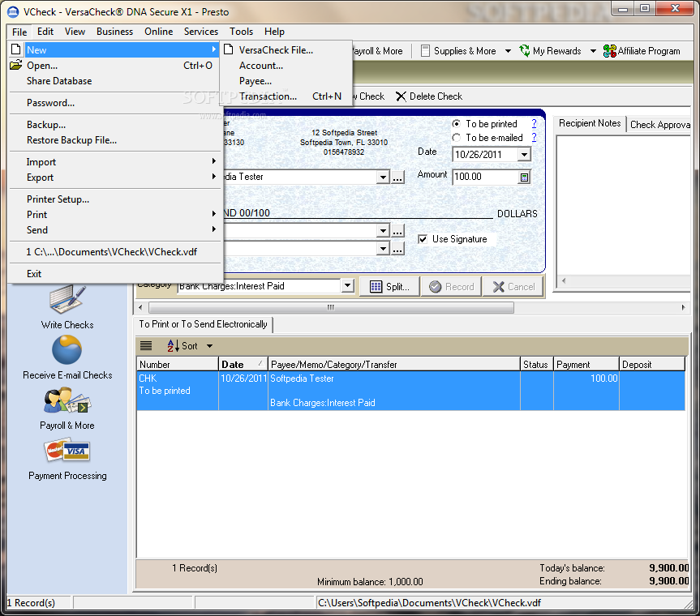The image size is (700, 616).
Task: Click the Supplies & More toolbar icon
Action: [x=426, y=51]
